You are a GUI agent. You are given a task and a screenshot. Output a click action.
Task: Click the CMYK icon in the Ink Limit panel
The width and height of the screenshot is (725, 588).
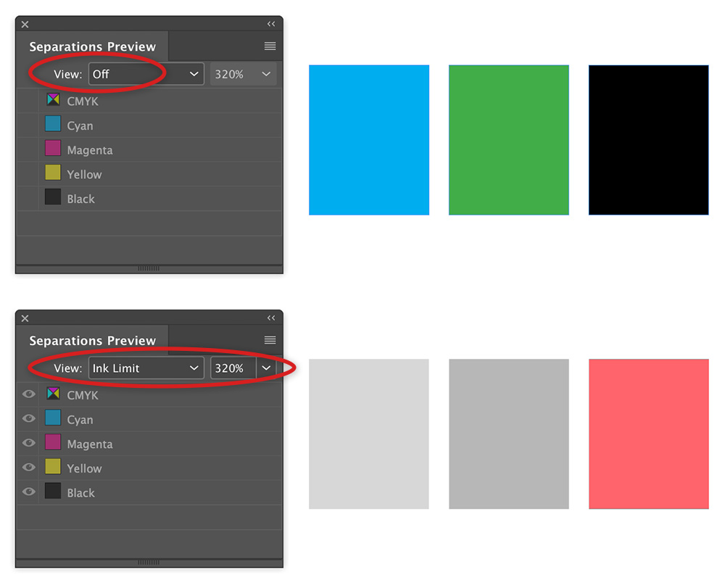[x=52, y=394]
